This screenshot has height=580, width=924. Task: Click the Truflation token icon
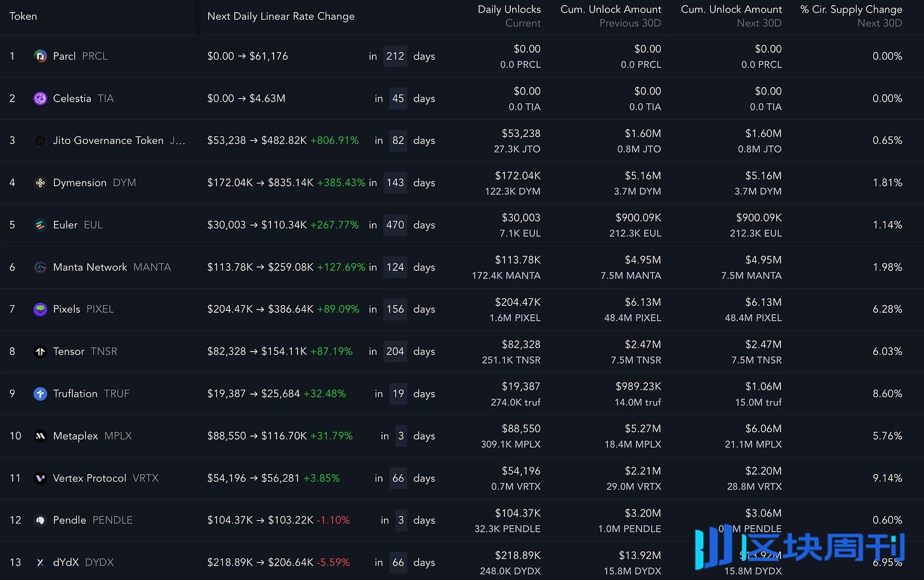coord(40,394)
